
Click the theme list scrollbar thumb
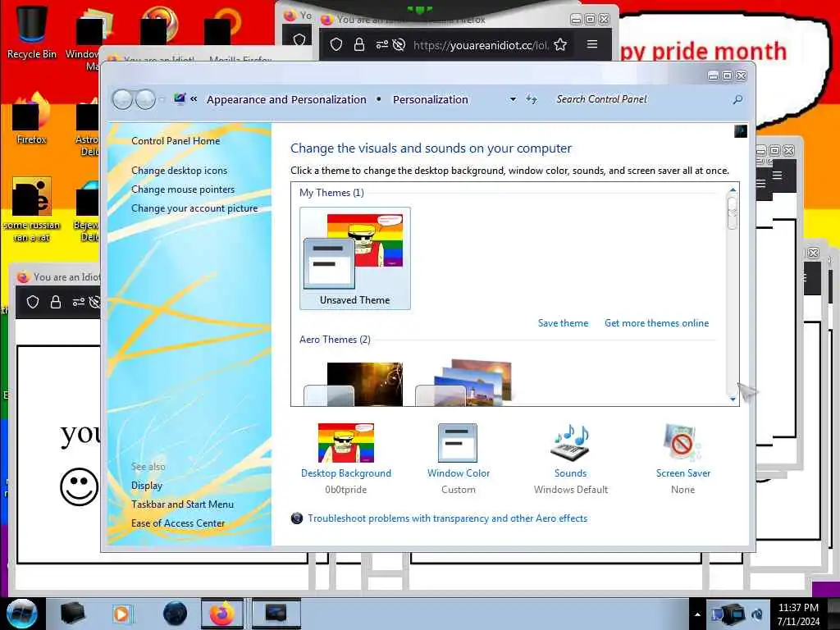pos(733,212)
